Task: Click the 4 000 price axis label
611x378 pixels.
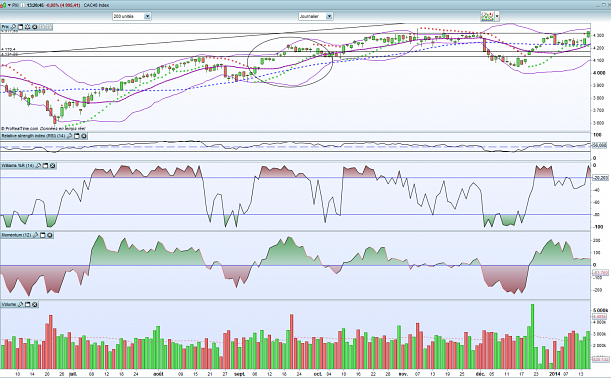Action: (x=599, y=73)
